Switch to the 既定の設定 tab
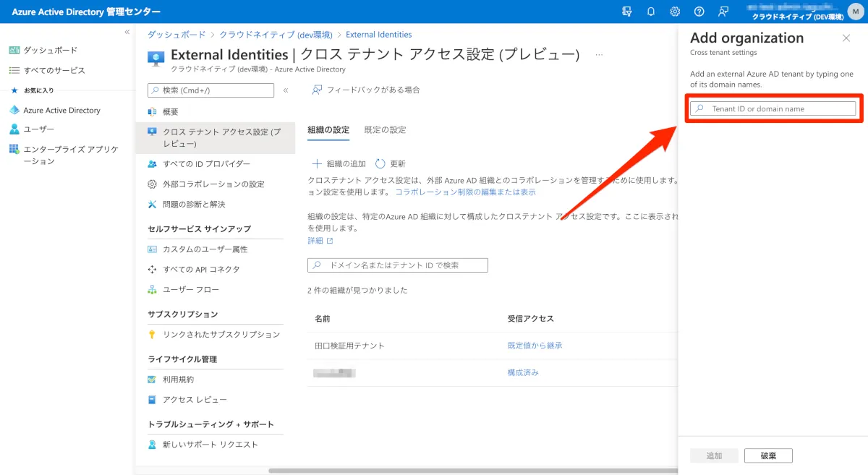The height and width of the screenshot is (475, 868). (385, 130)
